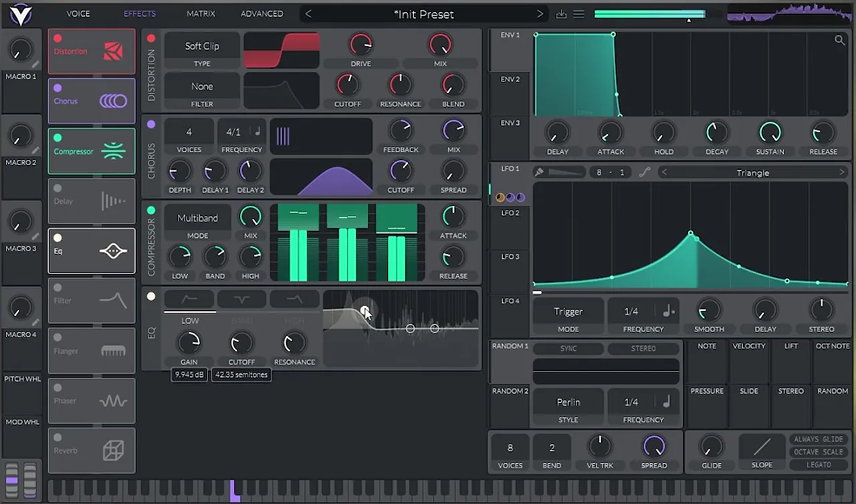
Task: Select the Eq effect diamond icon
Action: tap(113, 251)
